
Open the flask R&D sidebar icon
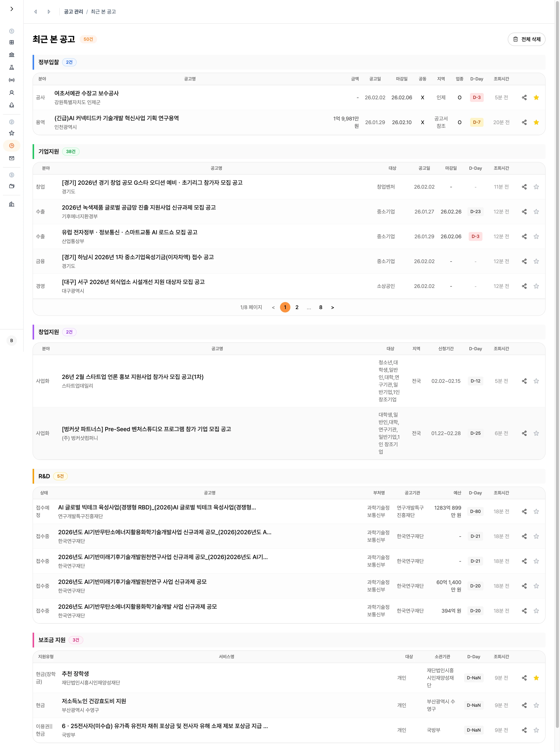(x=11, y=67)
